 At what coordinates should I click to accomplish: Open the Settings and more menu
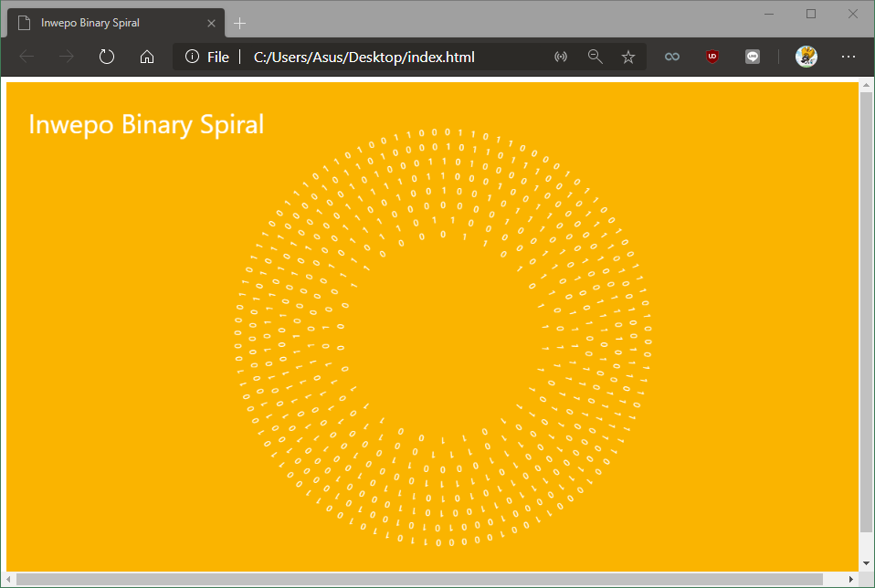[849, 57]
